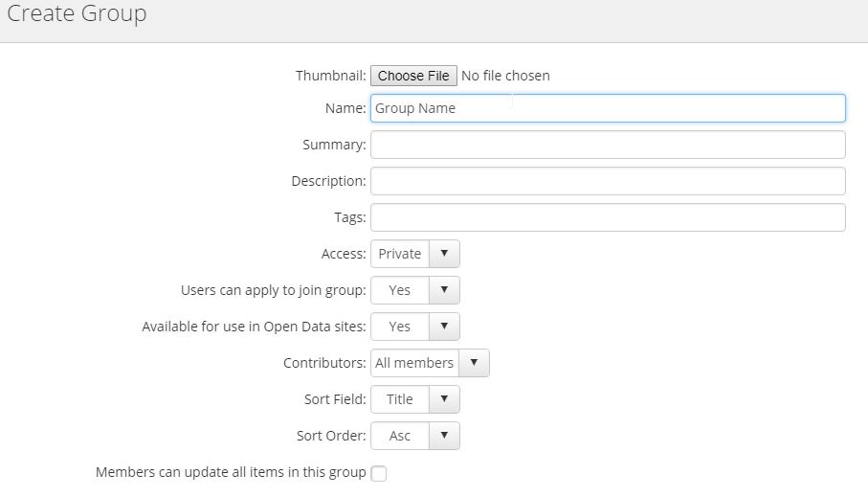Expand the 'Users can apply to join group' dropdown
Image resolution: width=868 pixels, height=497 pixels.
tap(444, 290)
